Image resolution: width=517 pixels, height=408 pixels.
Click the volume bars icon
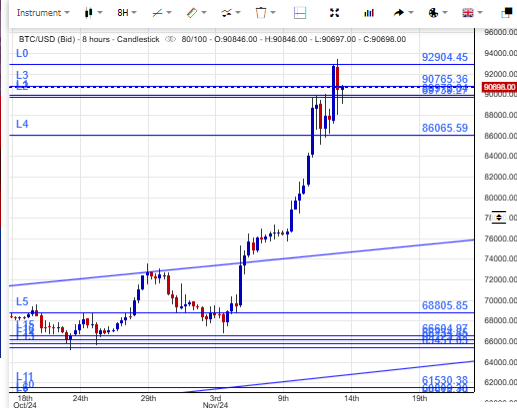[x=369, y=13]
